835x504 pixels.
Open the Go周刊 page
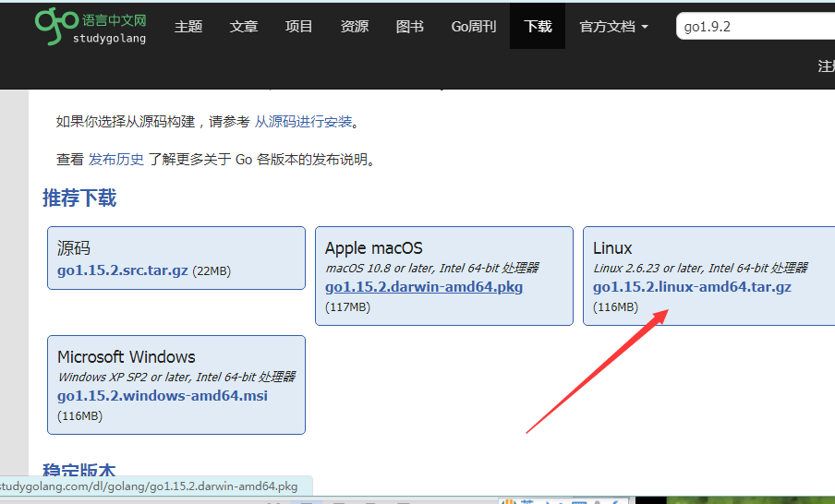(474, 27)
